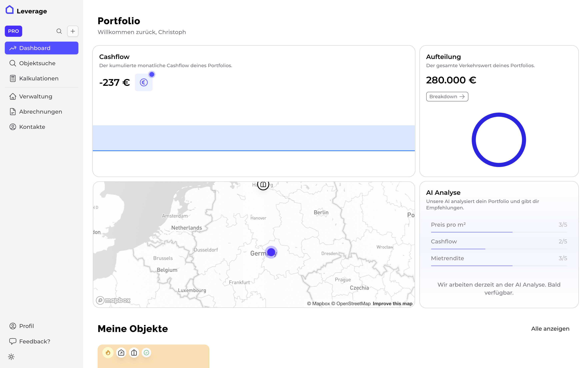Click the euro cashflow icon button
This screenshot has width=588, height=368.
coord(144,83)
